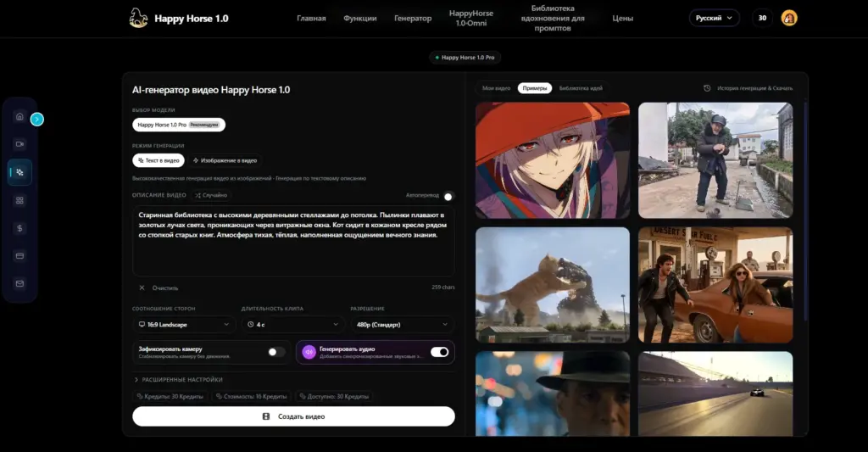Expand sidebar with the cyan arrow button

[37, 119]
